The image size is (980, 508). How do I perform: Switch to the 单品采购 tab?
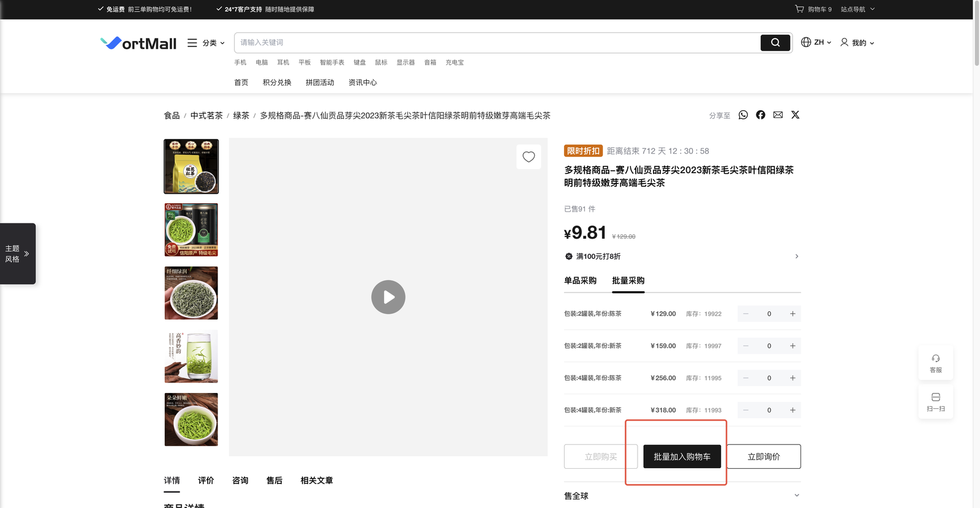coord(580,281)
